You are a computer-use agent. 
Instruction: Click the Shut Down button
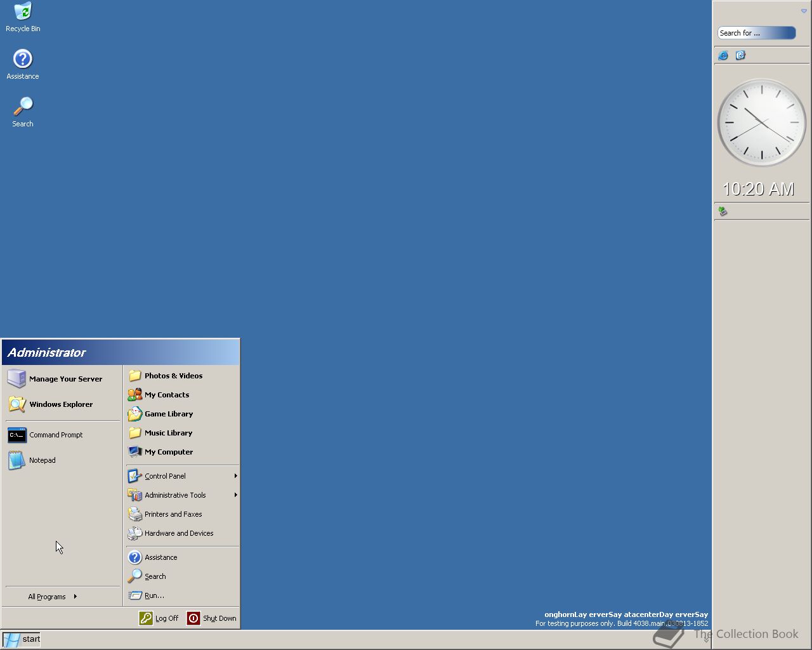click(212, 618)
